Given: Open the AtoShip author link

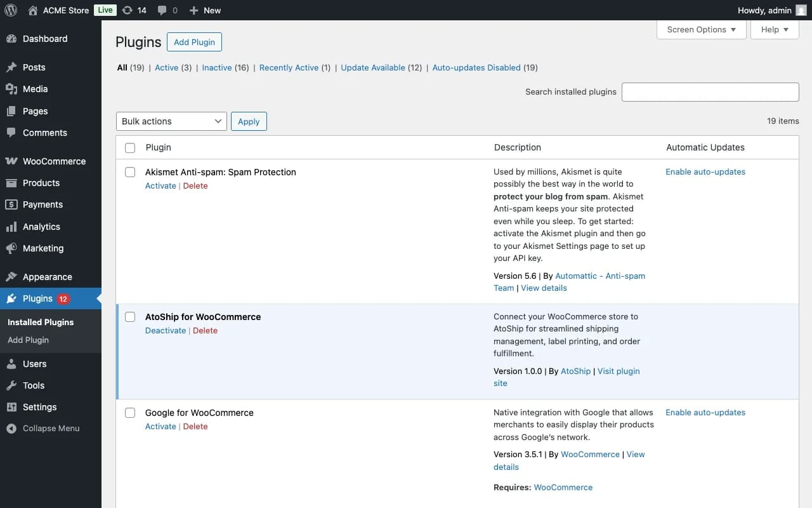Looking at the screenshot, I should (575, 371).
